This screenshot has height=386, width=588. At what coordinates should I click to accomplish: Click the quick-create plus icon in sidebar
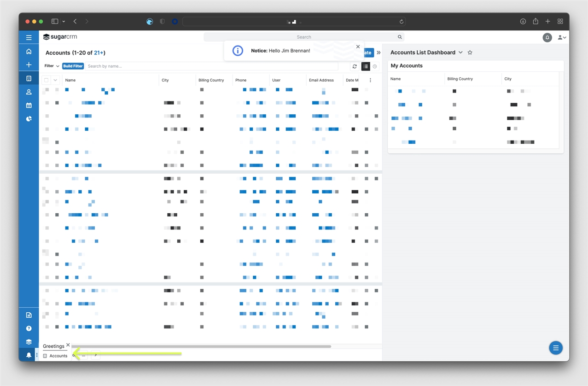tap(29, 65)
